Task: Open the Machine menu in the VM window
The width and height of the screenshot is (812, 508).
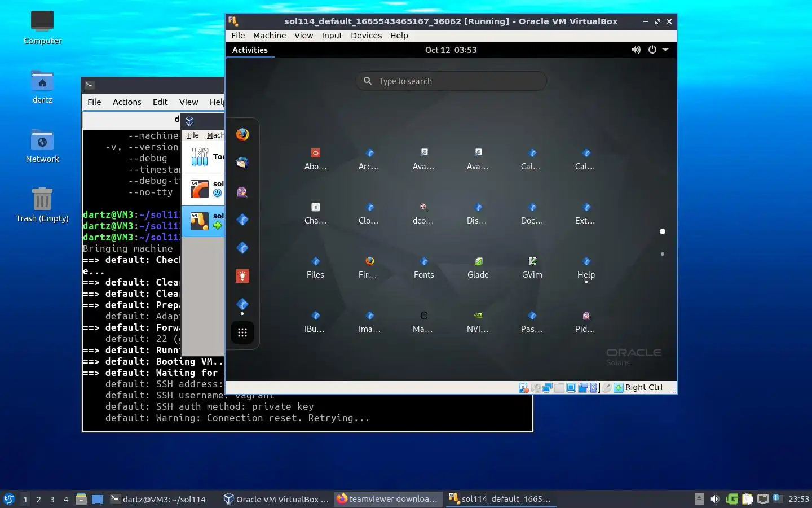Action: coord(270,36)
